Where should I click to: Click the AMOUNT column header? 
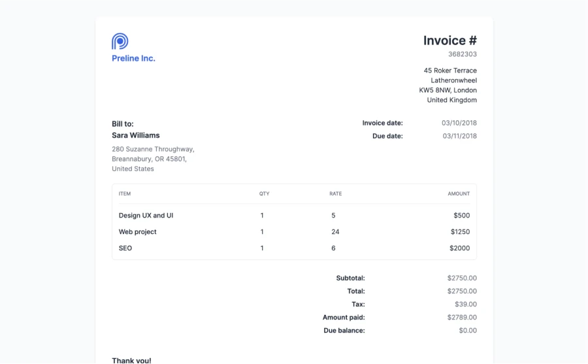458,193
